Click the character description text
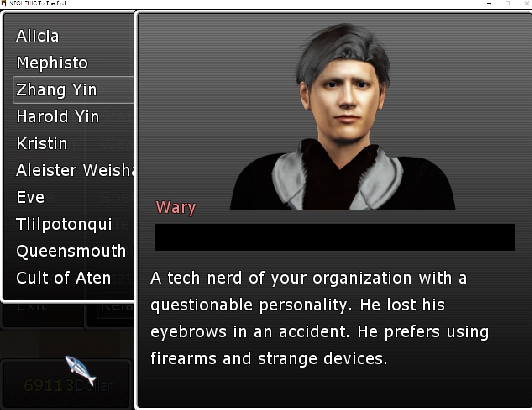 (320, 318)
